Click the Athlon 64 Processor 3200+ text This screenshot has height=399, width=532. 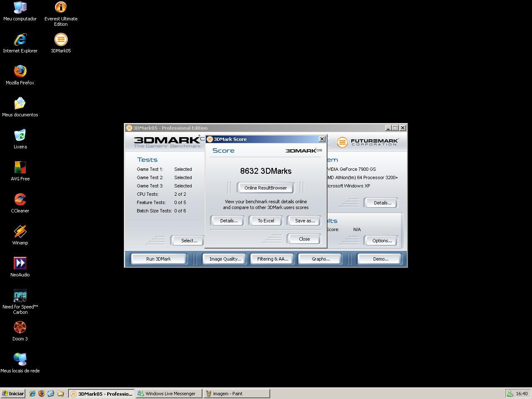[x=362, y=177]
